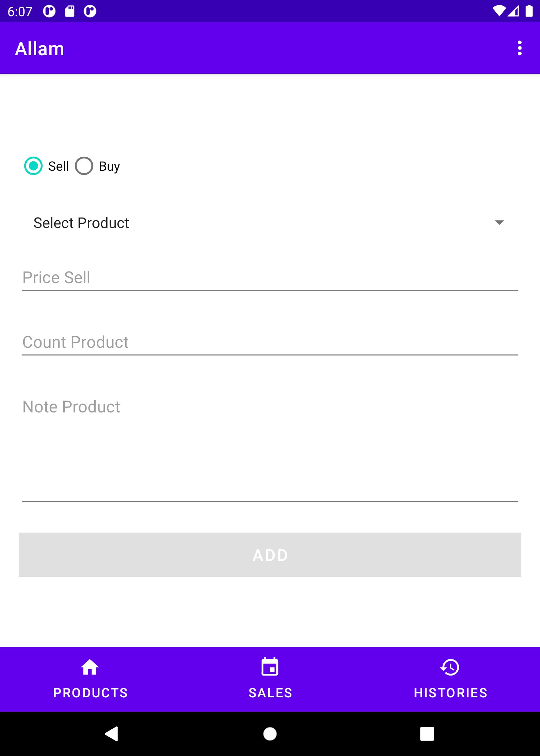Tap the SD card status bar icon
Image resolution: width=540 pixels, height=756 pixels.
[x=70, y=11]
